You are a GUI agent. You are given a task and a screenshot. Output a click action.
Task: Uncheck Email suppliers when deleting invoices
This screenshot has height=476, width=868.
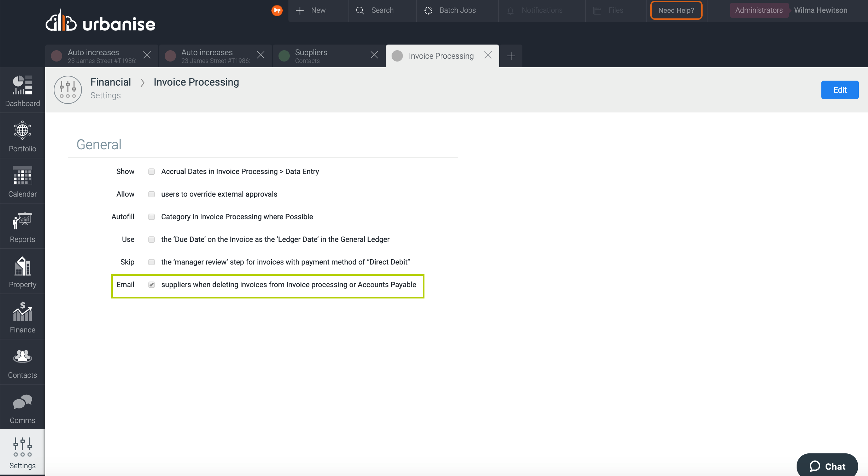tap(152, 285)
